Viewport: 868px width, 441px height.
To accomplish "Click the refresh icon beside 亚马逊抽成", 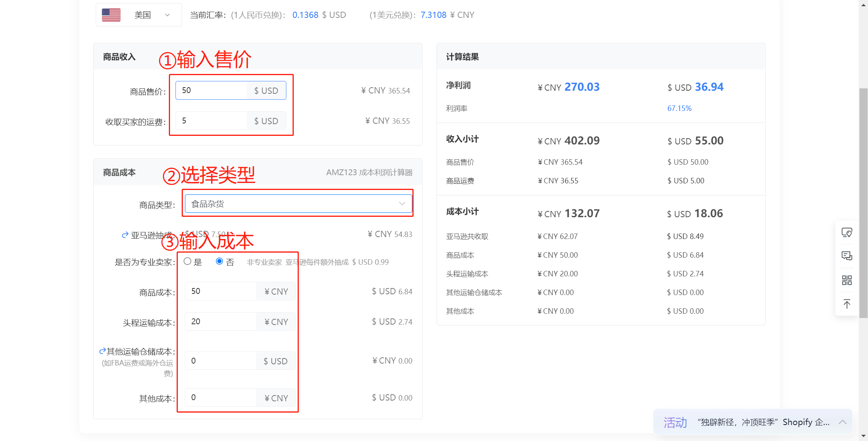I will (125, 235).
